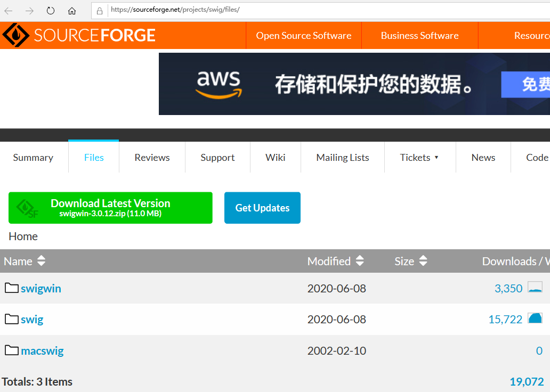Open the Reviews tab

(152, 158)
